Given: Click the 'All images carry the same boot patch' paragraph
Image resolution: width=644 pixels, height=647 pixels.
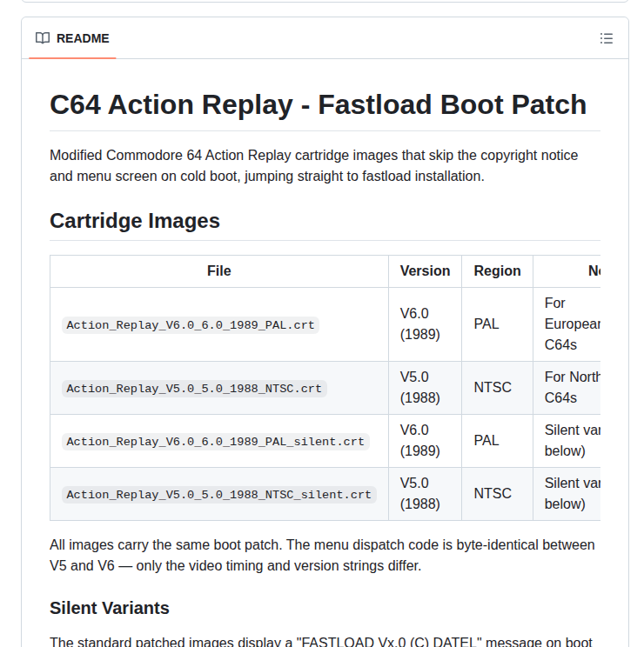Looking at the screenshot, I should 322,556.
